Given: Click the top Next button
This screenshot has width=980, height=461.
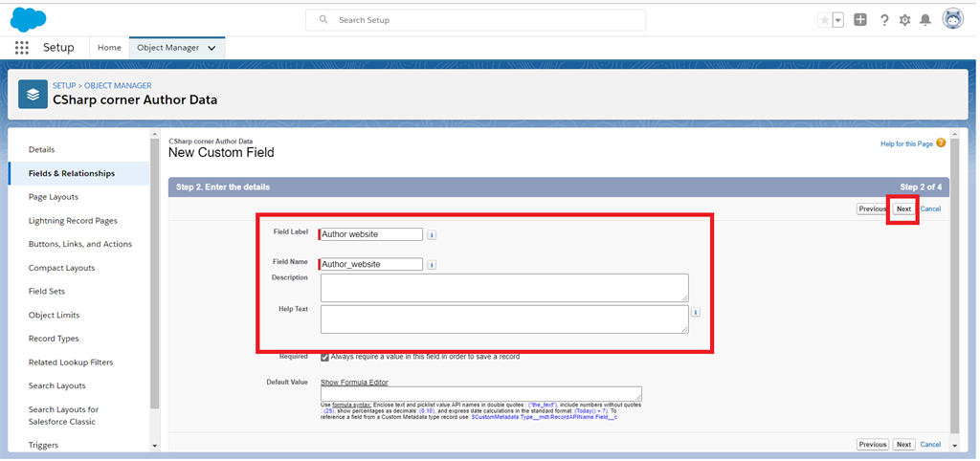Looking at the screenshot, I should tap(903, 209).
